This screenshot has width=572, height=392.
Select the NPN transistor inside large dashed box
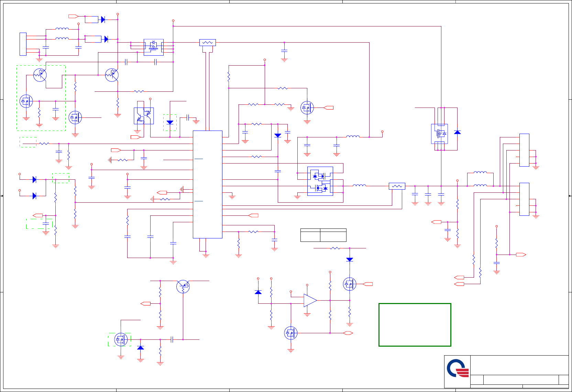tap(40, 75)
